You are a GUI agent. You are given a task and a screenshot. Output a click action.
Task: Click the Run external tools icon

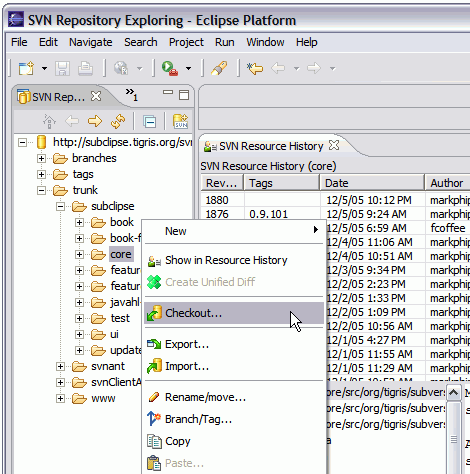tap(170, 68)
